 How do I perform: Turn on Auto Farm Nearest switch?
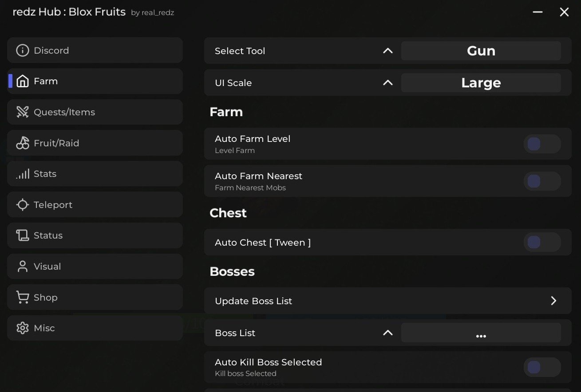coord(542,181)
